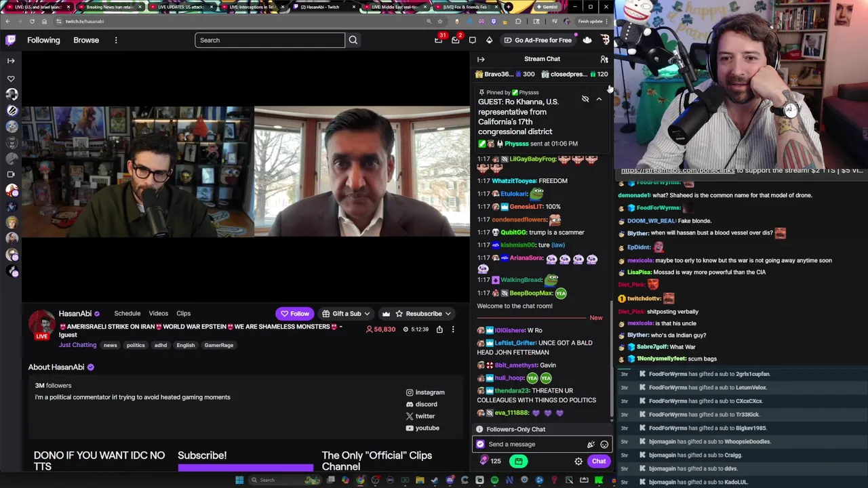Image resolution: width=868 pixels, height=488 pixels.
Task: Click the GamerRage tag
Action: coord(219,345)
